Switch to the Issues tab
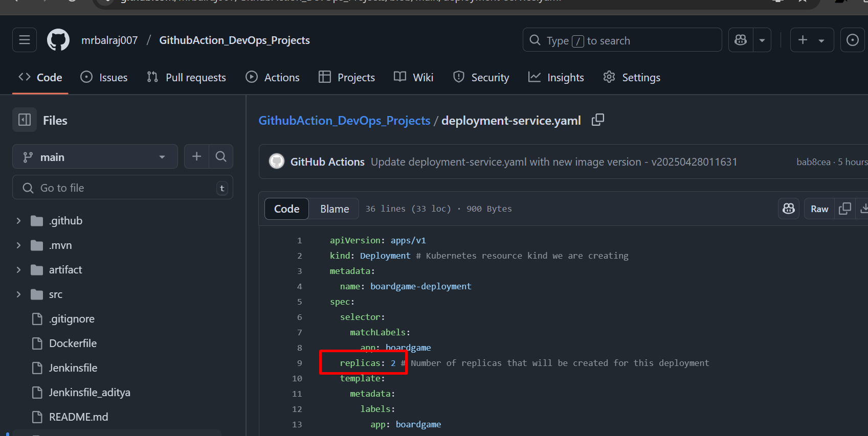The height and width of the screenshot is (436, 868). tap(104, 77)
